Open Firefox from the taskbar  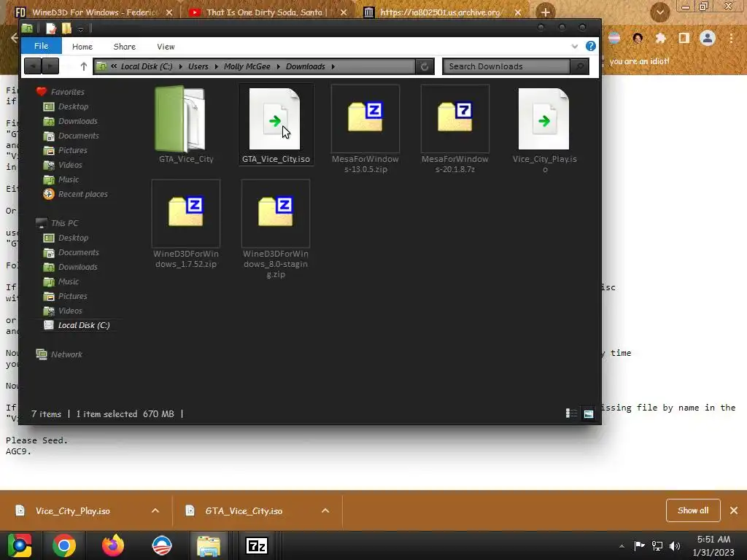[x=113, y=545]
